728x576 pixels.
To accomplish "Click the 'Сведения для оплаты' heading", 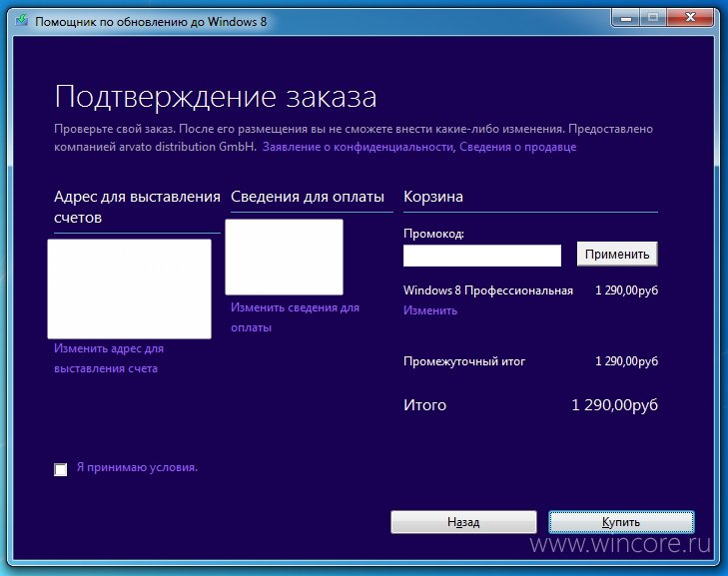I will 308,197.
